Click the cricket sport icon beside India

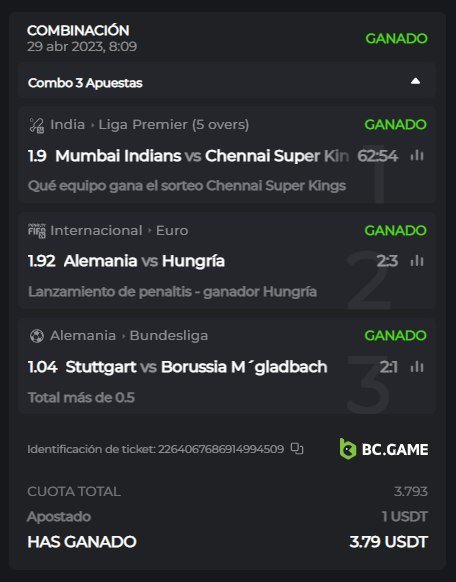(37, 125)
